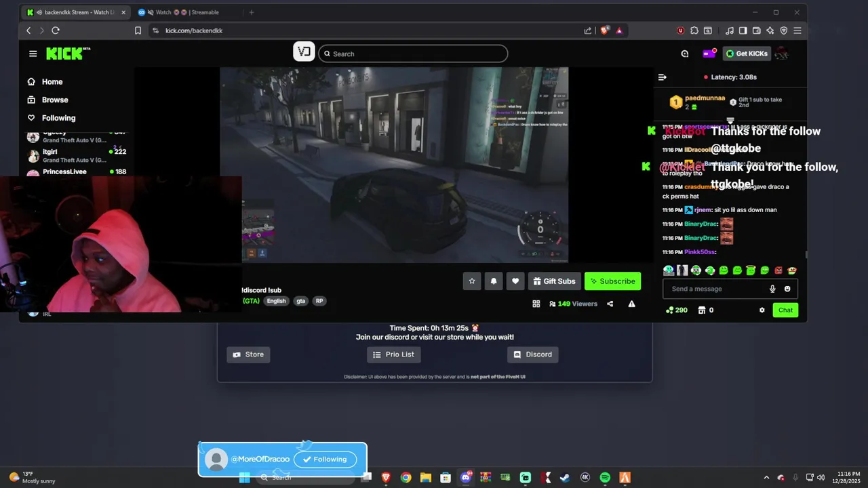The image size is (868, 488).
Task: Click the voice microphone in chat input
Action: (772, 289)
